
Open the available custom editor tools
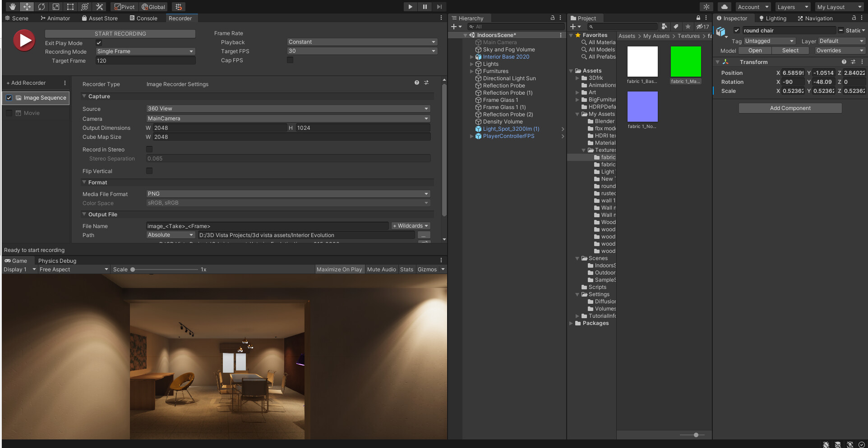click(99, 6)
